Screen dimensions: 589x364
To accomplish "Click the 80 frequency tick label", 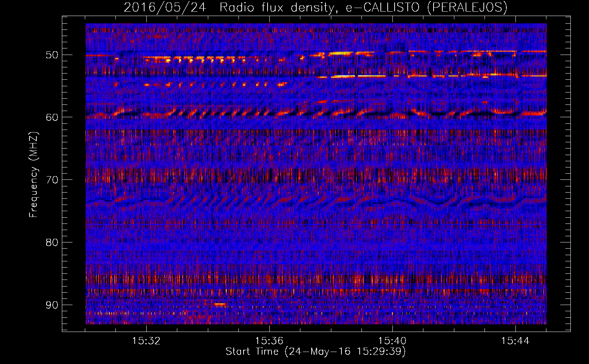I will (52, 242).
